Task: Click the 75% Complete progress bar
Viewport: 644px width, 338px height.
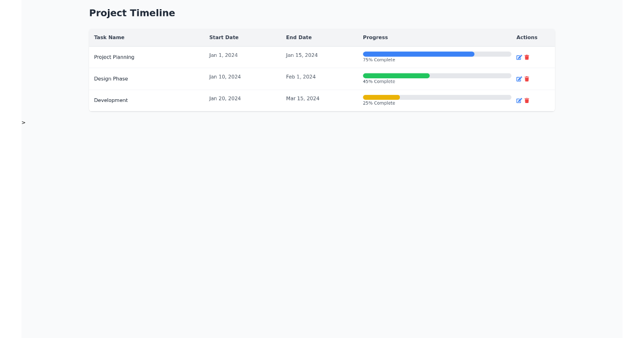Action: 418,54
